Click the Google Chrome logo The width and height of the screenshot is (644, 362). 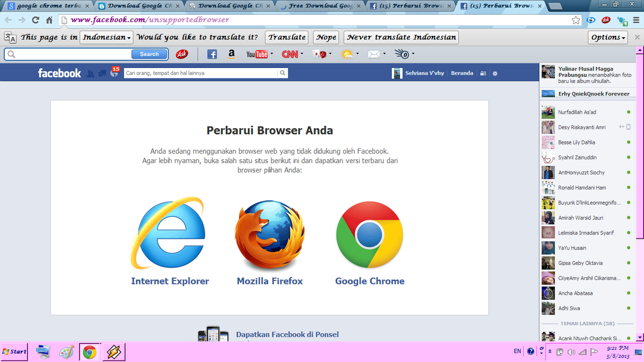(x=370, y=235)
